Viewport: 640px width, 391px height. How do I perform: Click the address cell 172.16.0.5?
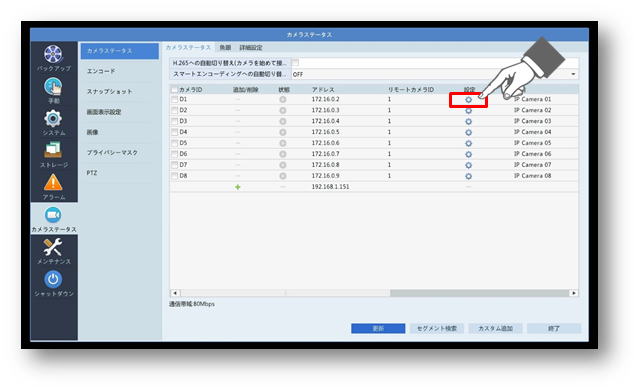coord(325,132)
